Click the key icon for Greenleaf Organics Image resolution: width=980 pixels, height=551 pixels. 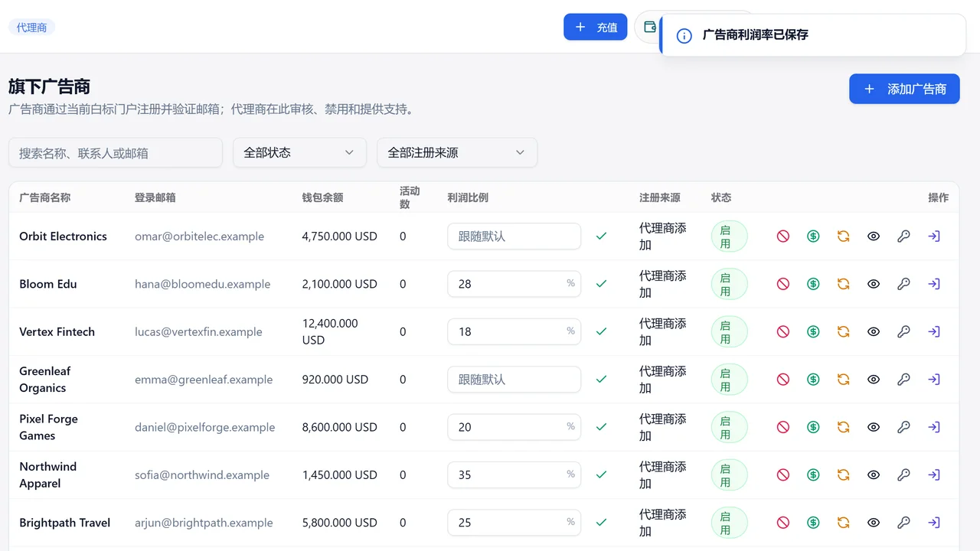[903, 380]
